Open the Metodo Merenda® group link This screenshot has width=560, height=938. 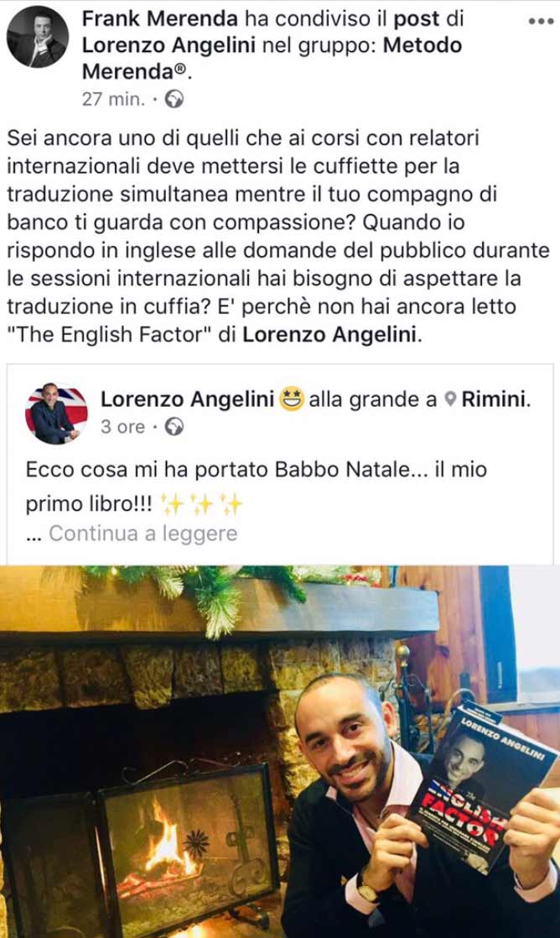(x=272, y=58)
